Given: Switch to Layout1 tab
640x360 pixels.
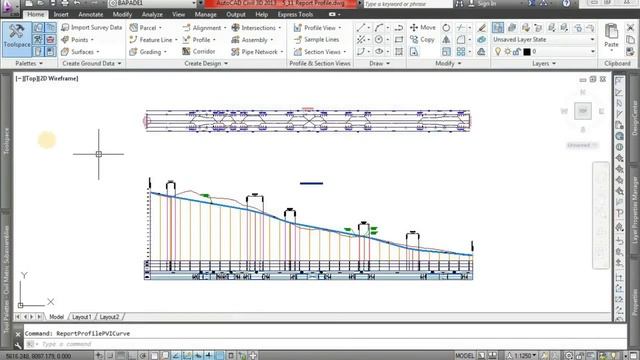Looking at the screenshot, I should 82,317.
